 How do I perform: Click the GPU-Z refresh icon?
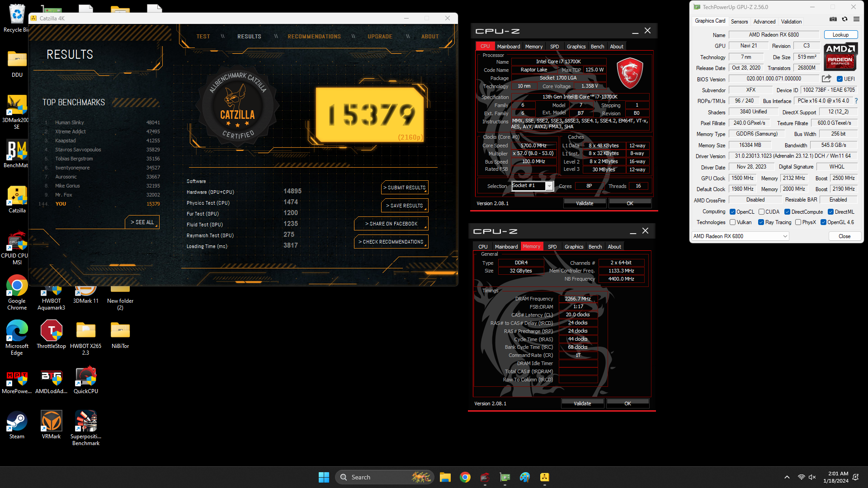[844, 19]
